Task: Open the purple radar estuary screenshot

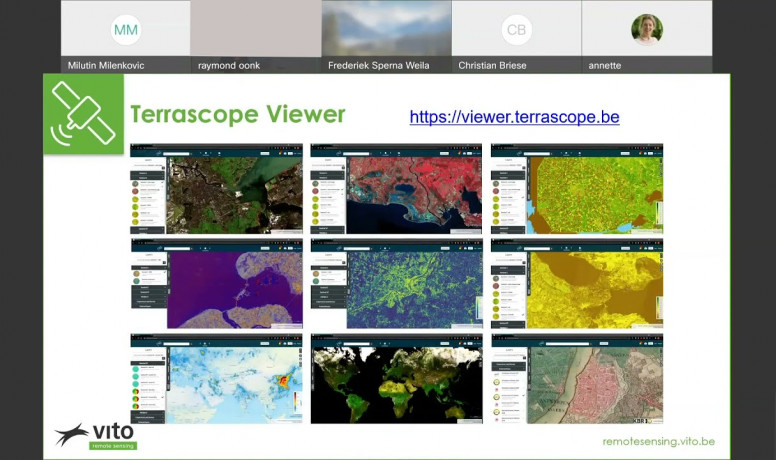Action: click(216, 283)
